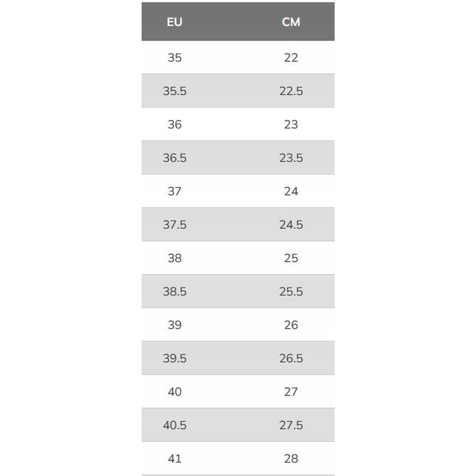Select the 22 cm value
Image resolution: width=476 pixels, height=476 pixels.
(x=291, y=58)
